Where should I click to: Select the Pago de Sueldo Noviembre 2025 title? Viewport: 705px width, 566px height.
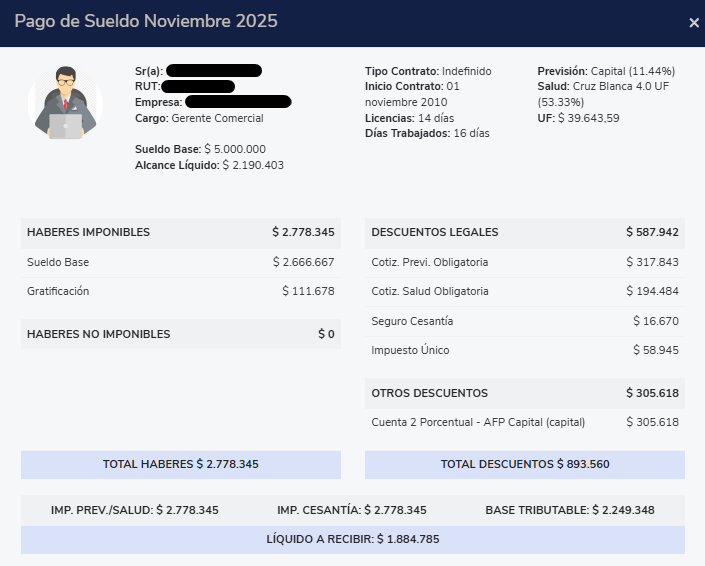click(x=146, y=21)
